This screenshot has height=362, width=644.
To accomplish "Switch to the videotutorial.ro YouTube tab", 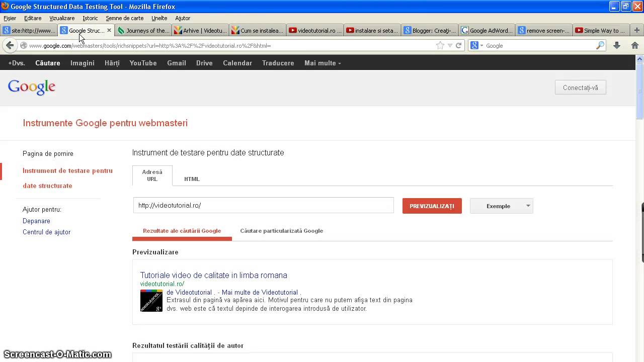I will tap(315, 30).
